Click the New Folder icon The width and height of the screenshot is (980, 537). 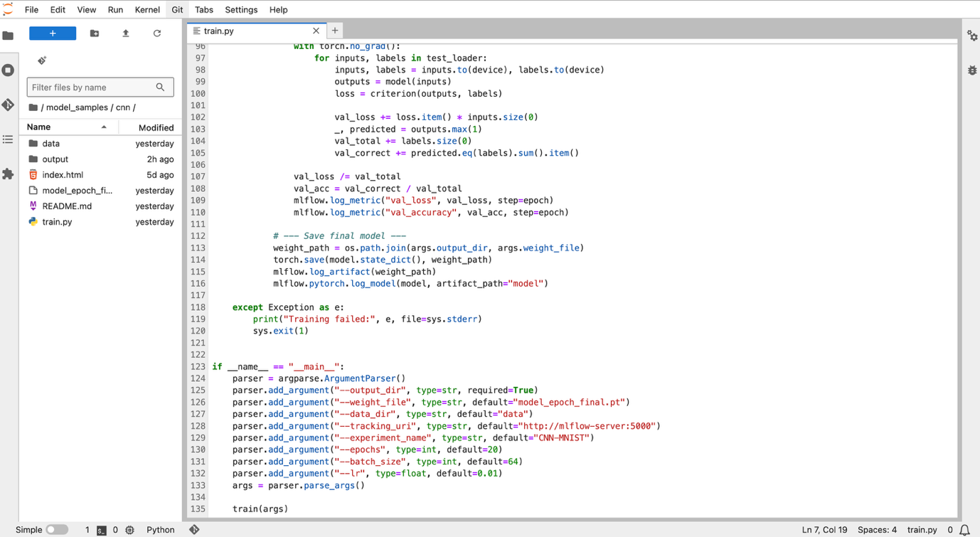click(x=95, y=33)
